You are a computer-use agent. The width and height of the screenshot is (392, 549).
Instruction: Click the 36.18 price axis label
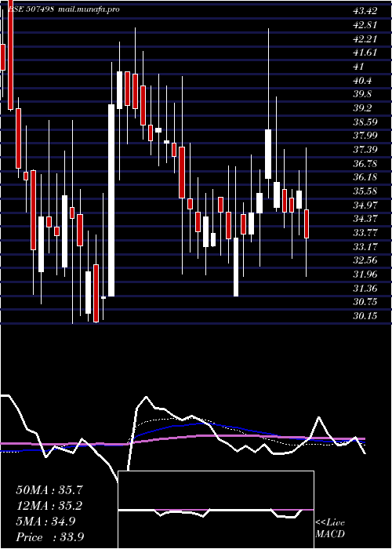click(365, 177)
